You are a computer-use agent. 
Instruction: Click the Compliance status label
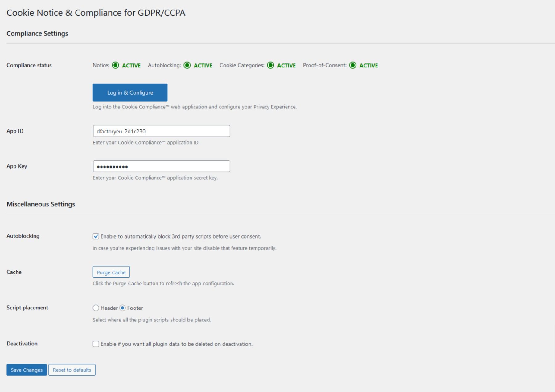tap(29, 65)
